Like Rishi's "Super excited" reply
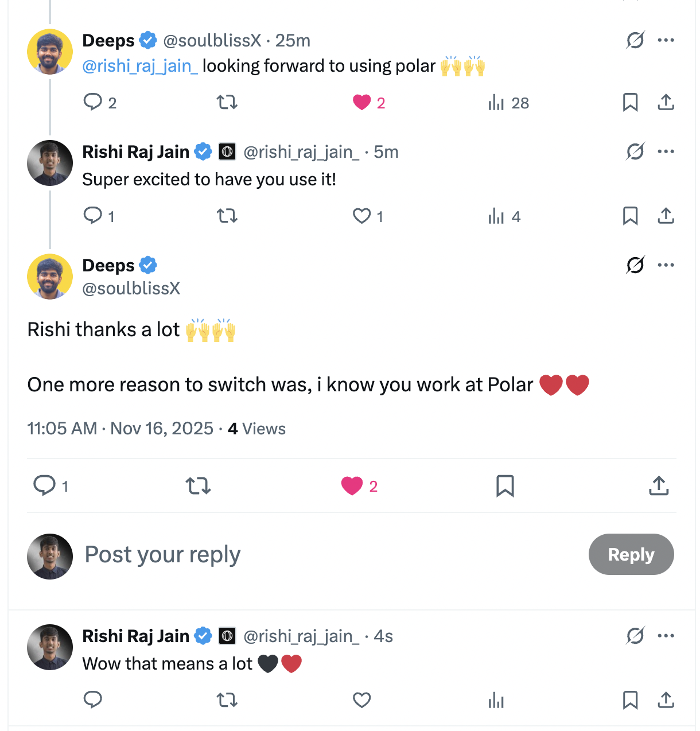This screenshot has width=700, height=731. 361,216
